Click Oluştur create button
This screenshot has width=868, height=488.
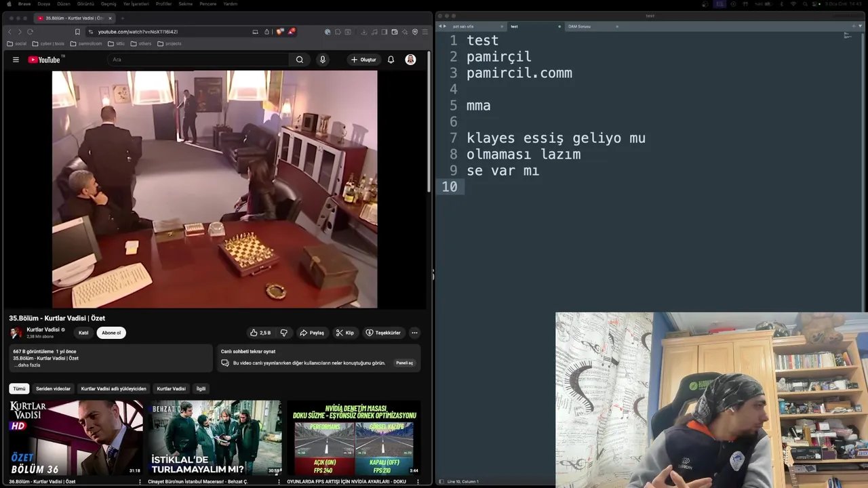(x=364, y=60)
